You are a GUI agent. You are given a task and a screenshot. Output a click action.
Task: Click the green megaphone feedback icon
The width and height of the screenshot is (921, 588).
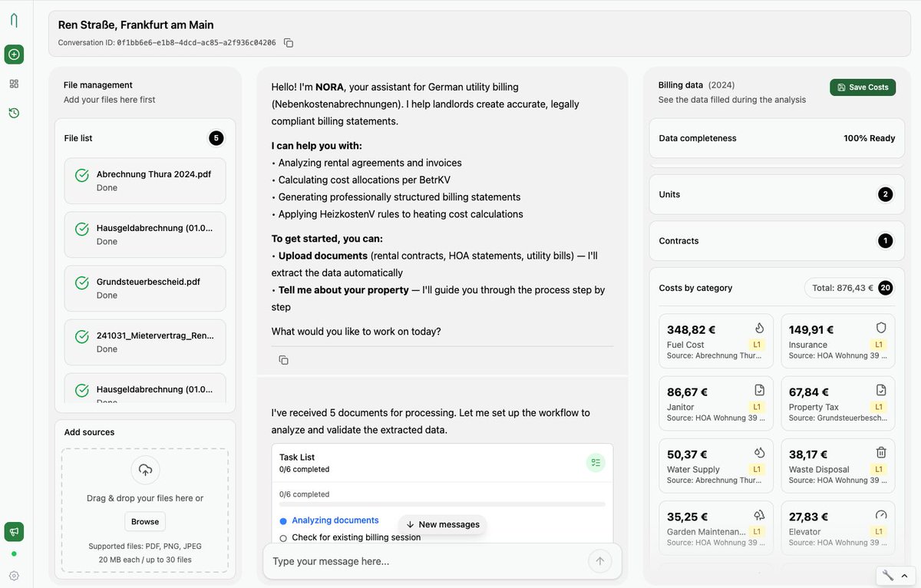point(14,531)
